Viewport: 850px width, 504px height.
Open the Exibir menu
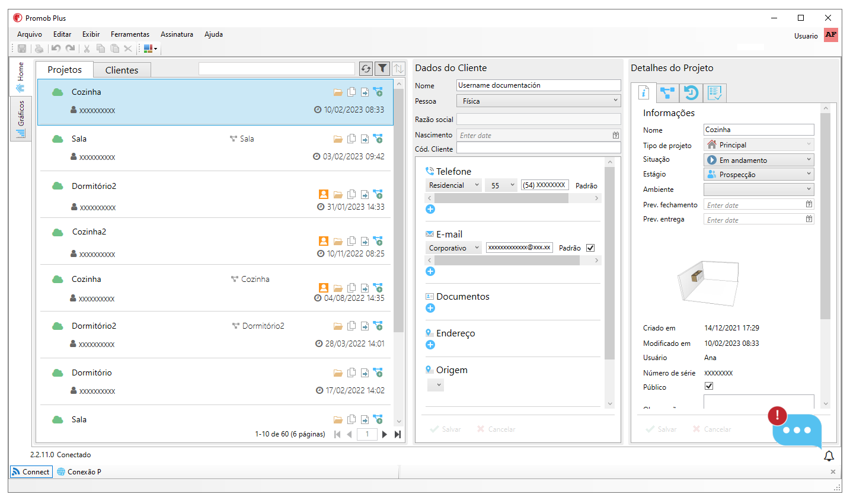click(91, 34)
